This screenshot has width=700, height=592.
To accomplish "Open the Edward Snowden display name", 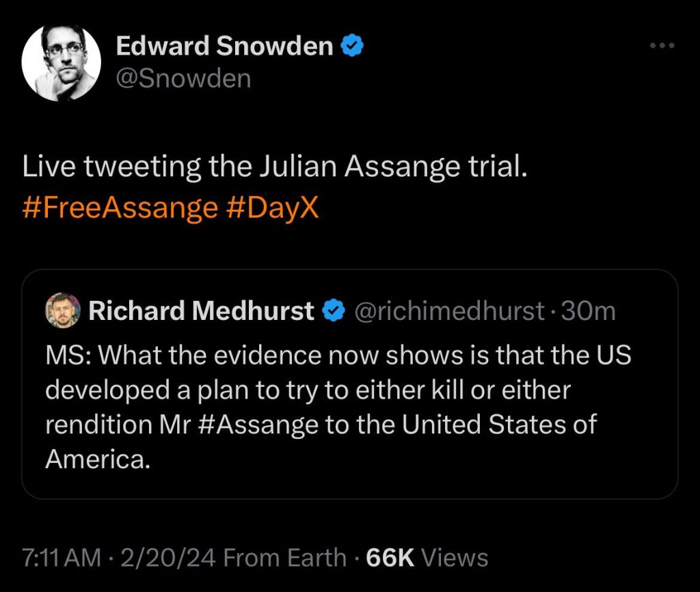I will click(x=225, y=46).
